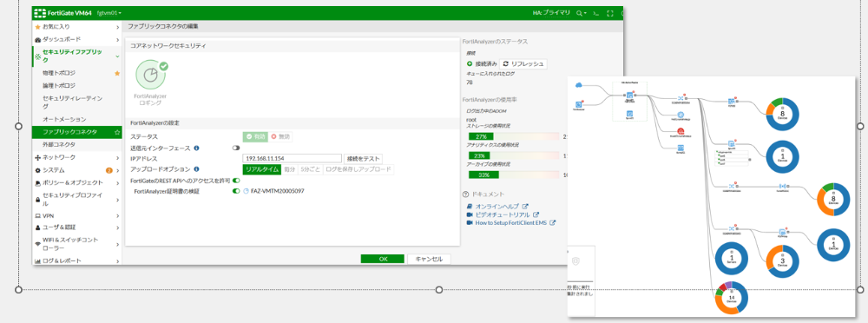
Task: Expand the ダッシュボード menu
Action: (77, 40)
